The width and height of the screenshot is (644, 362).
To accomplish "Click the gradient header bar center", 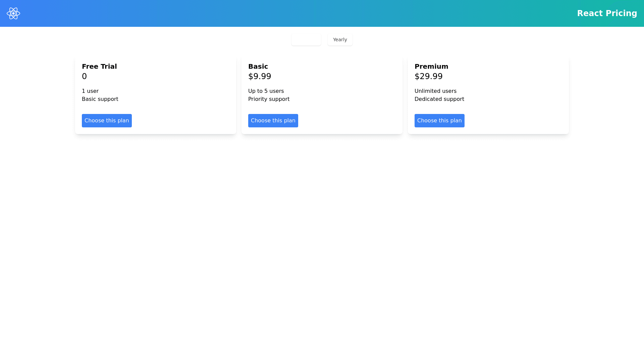I will click(322, 13).
